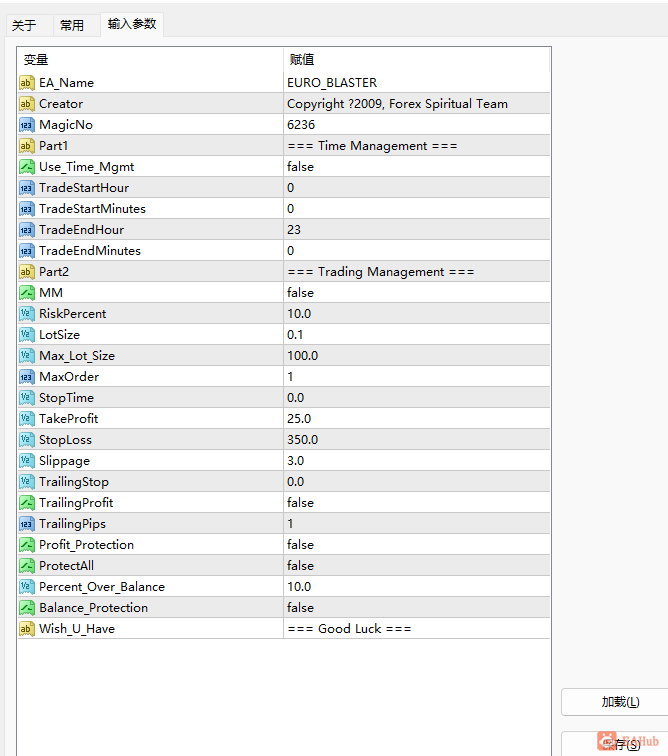
Task: Click the integer icon beside TradeEndMinutes
Action: click(27, 251)
